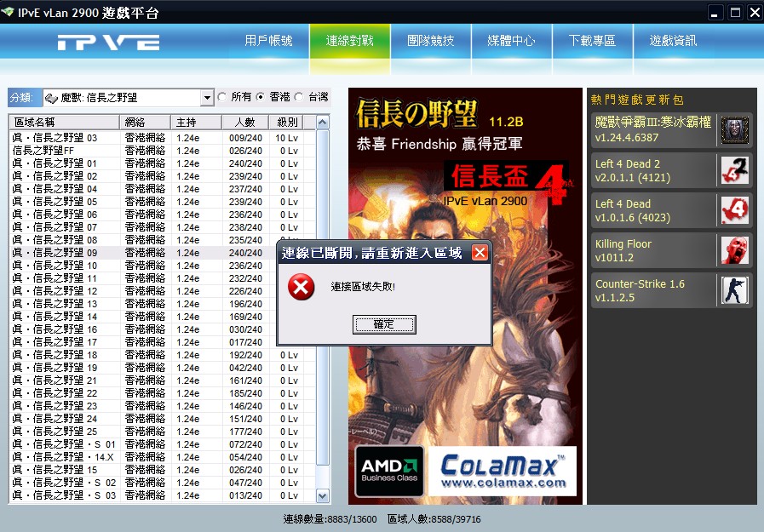Image resolution: width=764 pixels, height=532 pixels.
Task: Click the 熱門遊戲更新包 panel heading
Action: [637, 100]
